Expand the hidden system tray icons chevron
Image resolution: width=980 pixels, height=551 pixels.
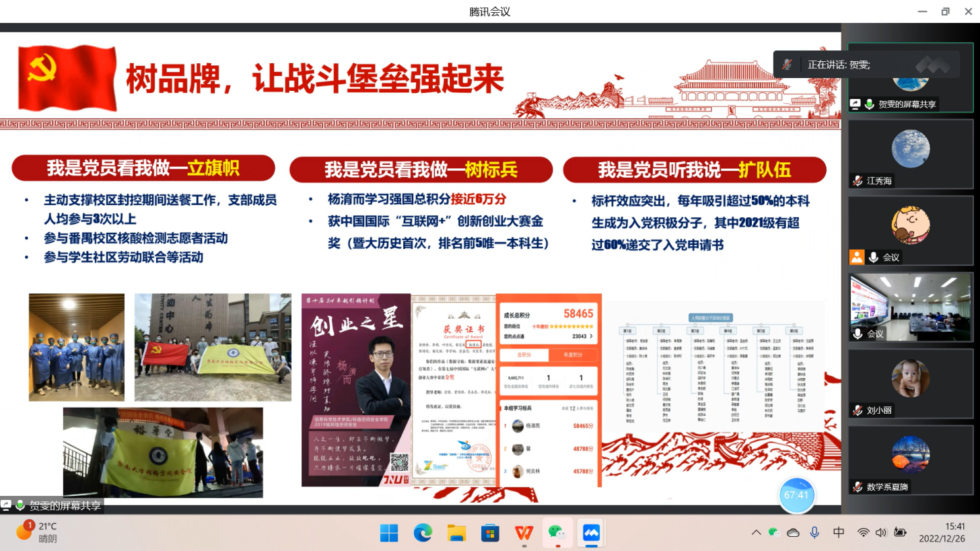pos(756,533)
